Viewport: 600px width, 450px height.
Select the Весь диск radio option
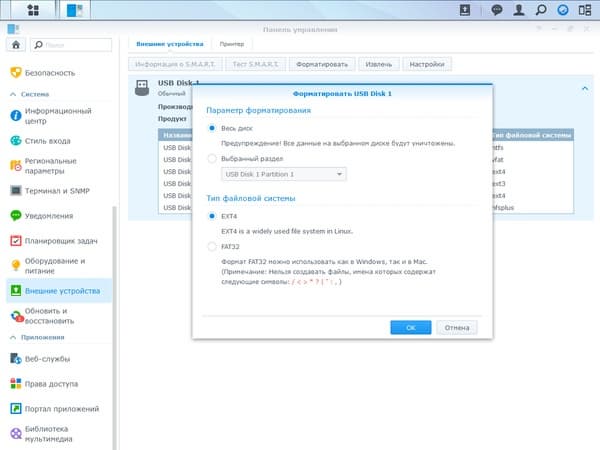[x=212, y=128]
